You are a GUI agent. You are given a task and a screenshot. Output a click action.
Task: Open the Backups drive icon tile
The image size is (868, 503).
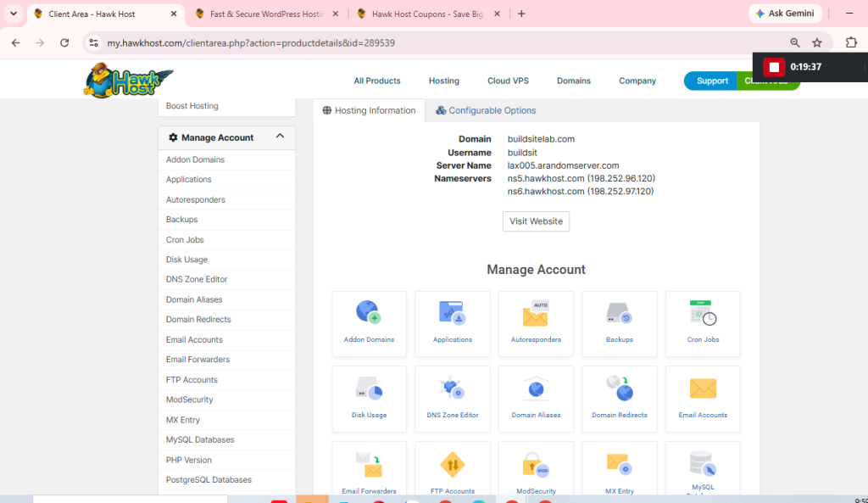(620, 324)
